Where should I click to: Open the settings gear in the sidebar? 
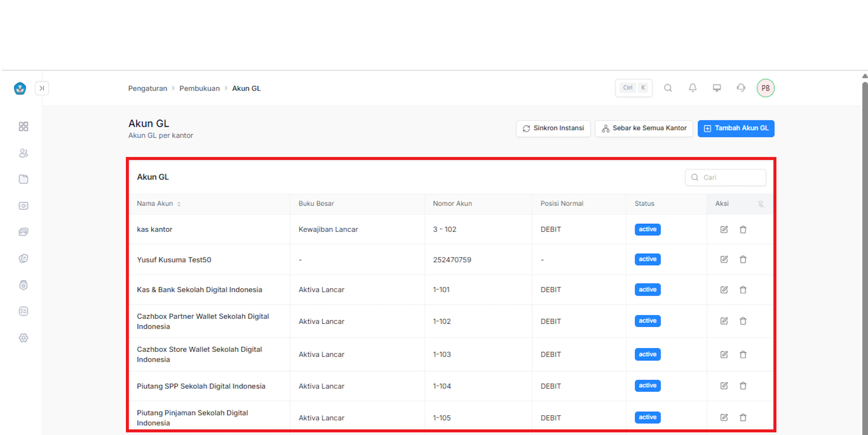[23, 338]
